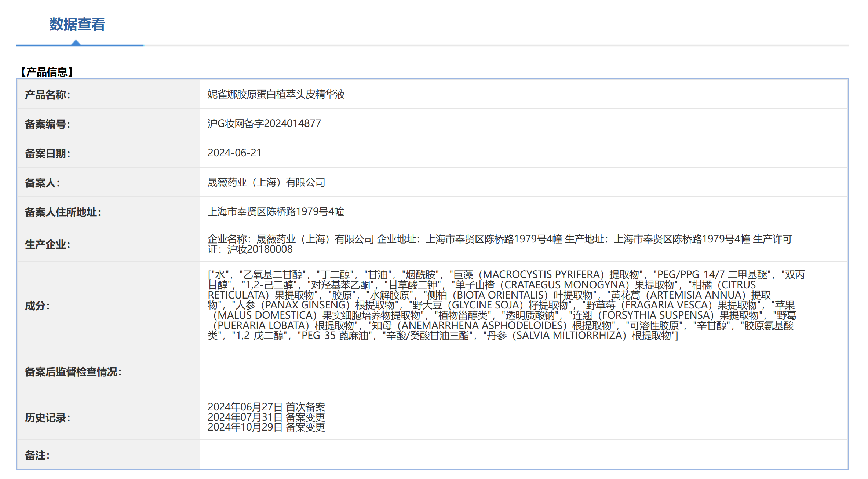This screenshot has width=868, height=479.
Task: Click the 产品信息 section heading
Action: pos(47,72)
